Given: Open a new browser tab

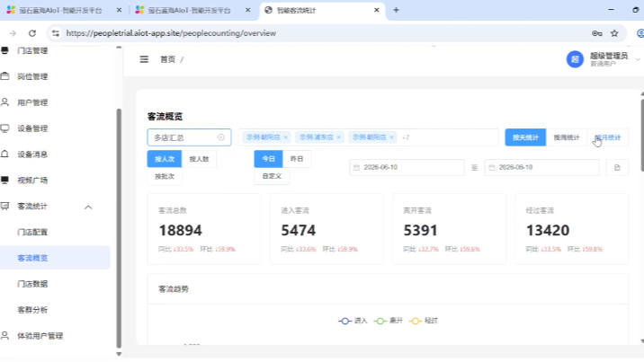Looking at the screenshot, I should coord(396,10).
